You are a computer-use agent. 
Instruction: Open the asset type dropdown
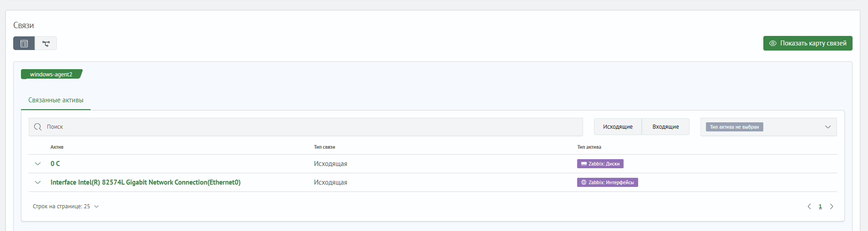point(827,127)
